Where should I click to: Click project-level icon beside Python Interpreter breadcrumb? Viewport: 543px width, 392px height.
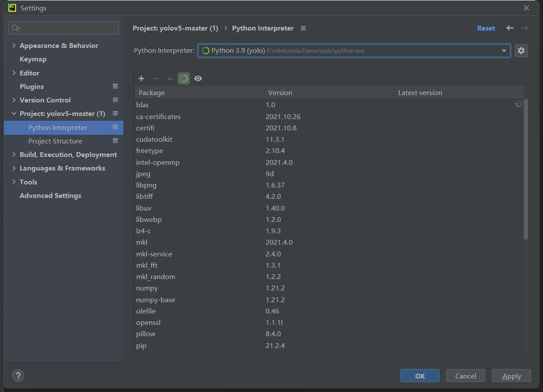304,28
